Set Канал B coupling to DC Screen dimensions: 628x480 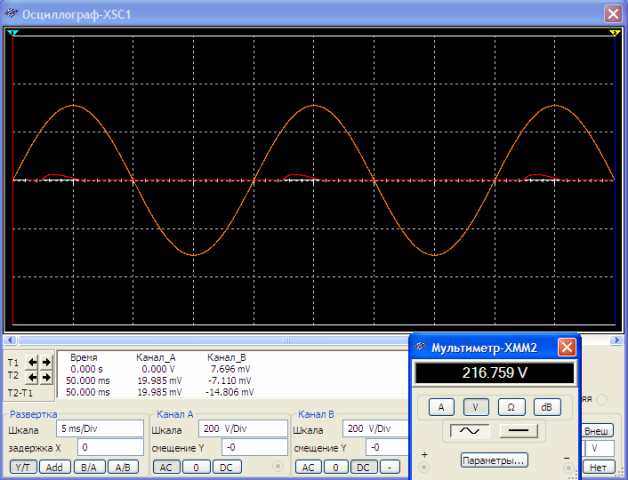click(x=363, y=467)
